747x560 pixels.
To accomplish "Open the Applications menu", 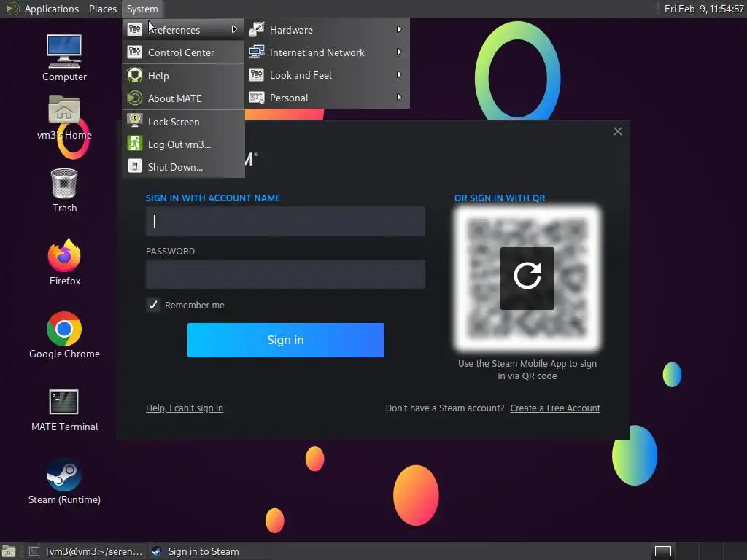I will click(x=52, y=9).
